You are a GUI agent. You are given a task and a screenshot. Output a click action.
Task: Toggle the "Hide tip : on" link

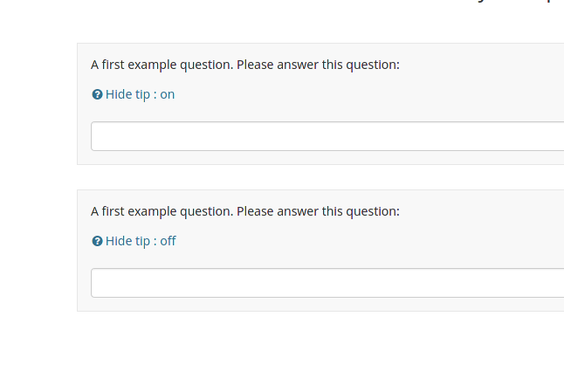tap(140, 94)
